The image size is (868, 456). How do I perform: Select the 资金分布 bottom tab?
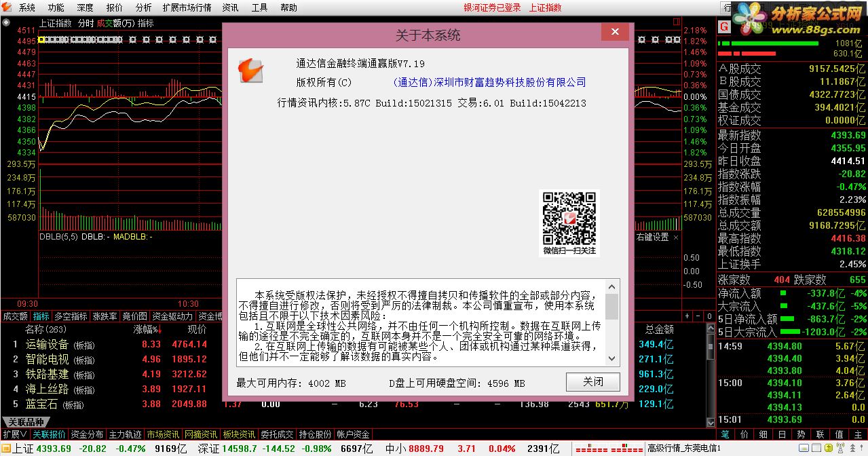pos(88,434)
